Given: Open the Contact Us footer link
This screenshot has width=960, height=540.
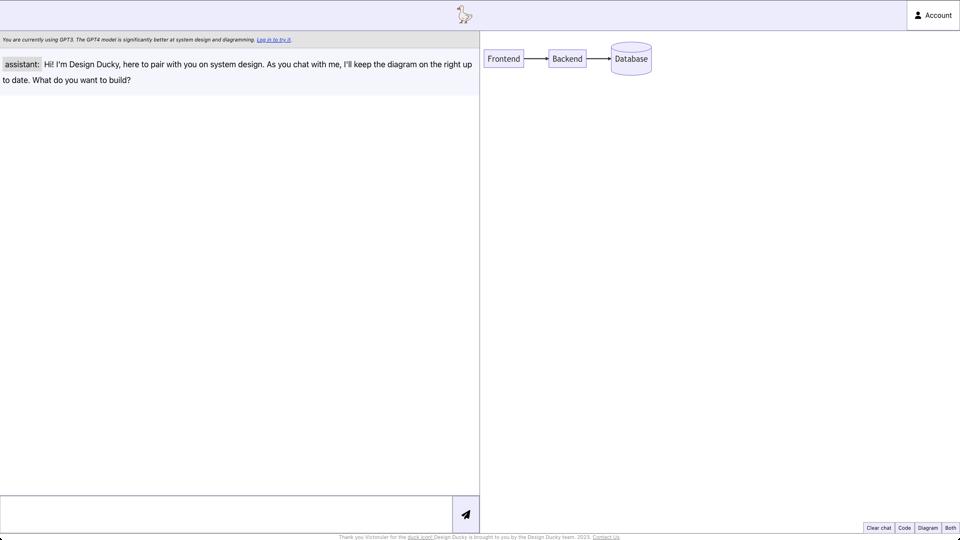Looking at the screenshot, I should (605, 537).
